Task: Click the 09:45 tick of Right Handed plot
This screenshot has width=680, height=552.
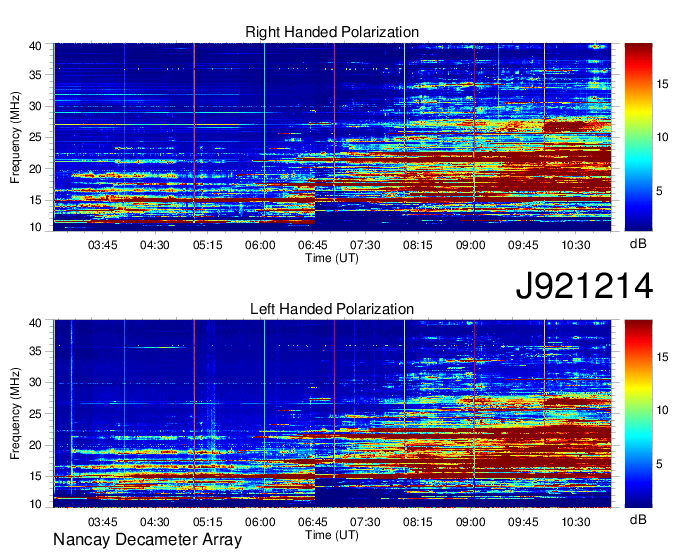Action: tap(523, 245)
